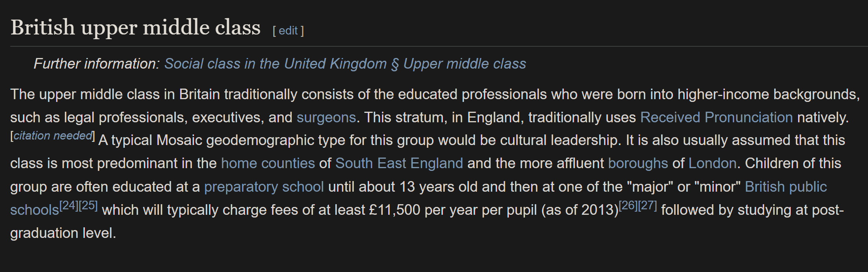Open the Received Pronunciation article link
The height and width of the screenshot is (272, 868).
pyautogui.click(x=716, y=117)
